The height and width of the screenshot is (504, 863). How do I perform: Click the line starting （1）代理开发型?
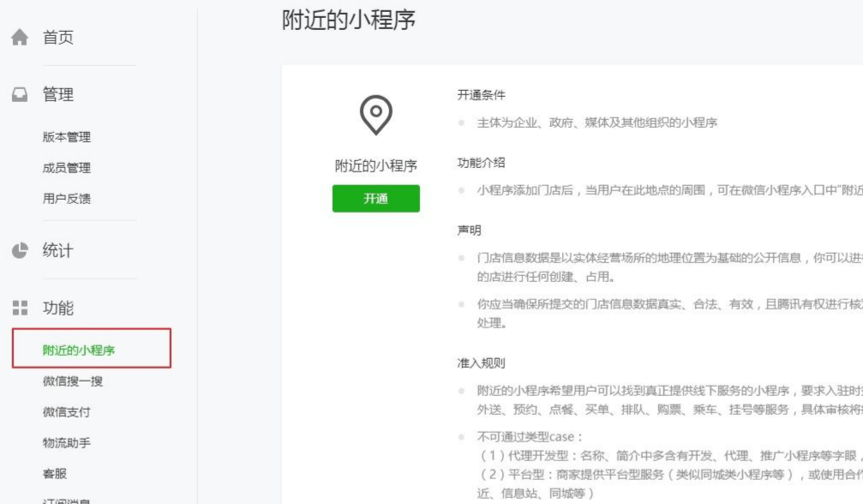[670, 456]
